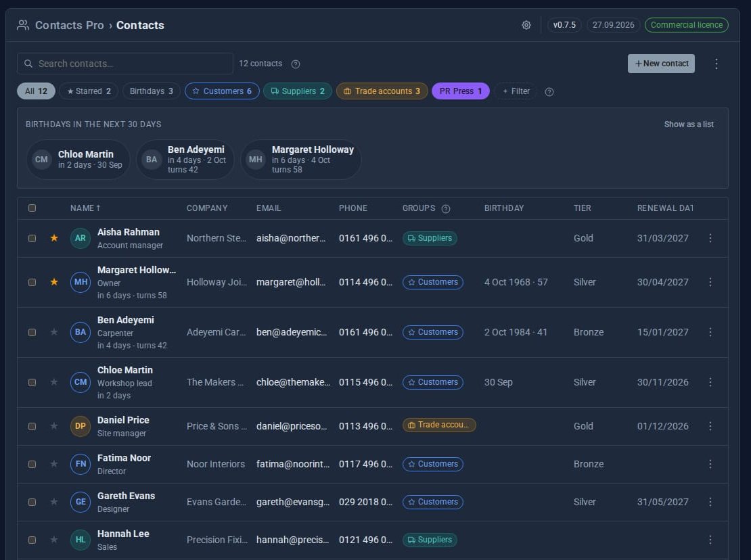Open the row actions menu for Margaret Holloway
Image resolution: width=751 pixels, height=560 pixels.
click(710, 282)
